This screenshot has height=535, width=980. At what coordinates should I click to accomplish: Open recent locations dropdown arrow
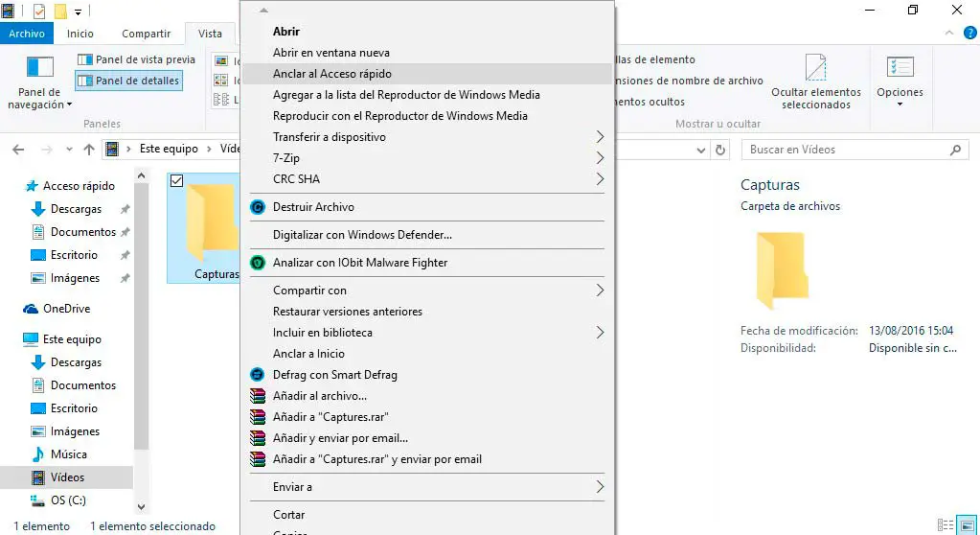click(69, 150)
